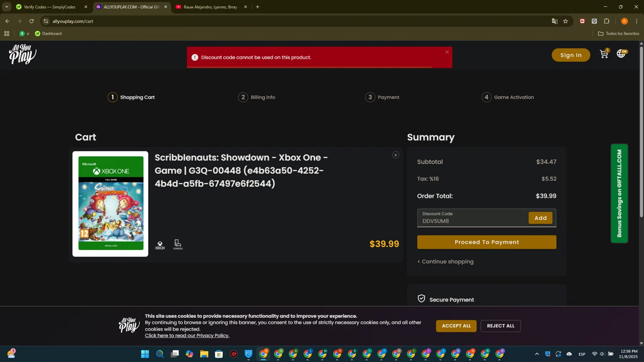Open Bonus Savings on GIFTALL.COM side tab
The width and height of the screenshot is (644, 362).
click(x=619, y=193)
